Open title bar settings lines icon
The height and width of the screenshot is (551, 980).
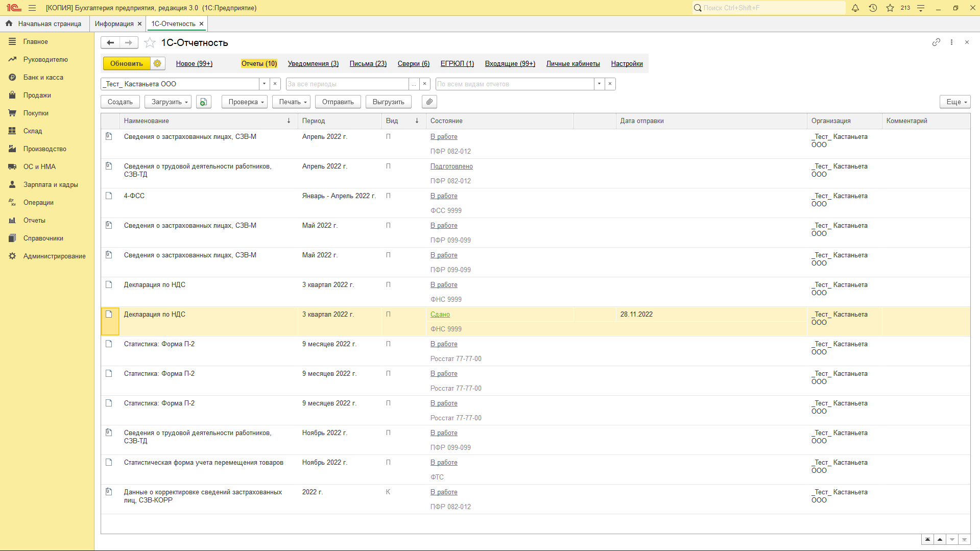(921, 8)
